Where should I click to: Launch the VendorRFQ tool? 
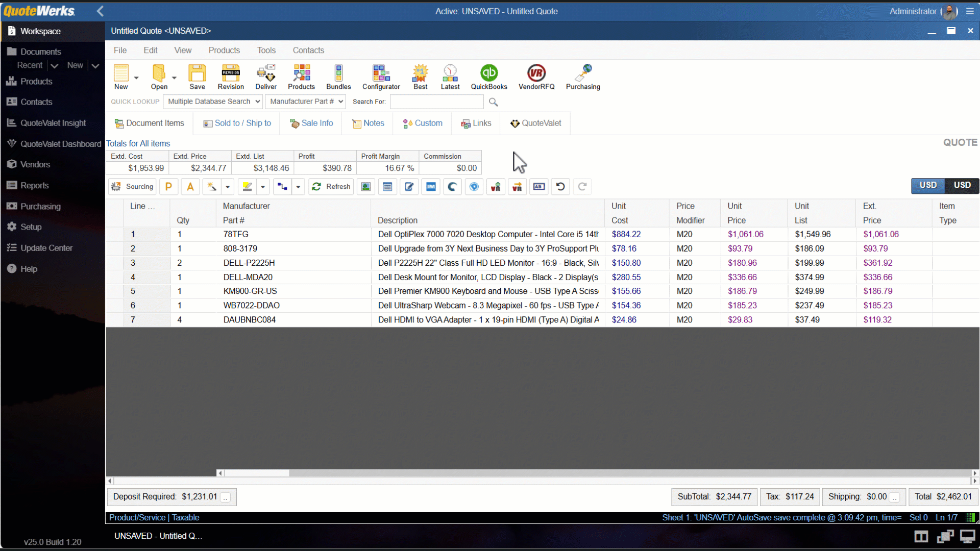pos(536,76)
